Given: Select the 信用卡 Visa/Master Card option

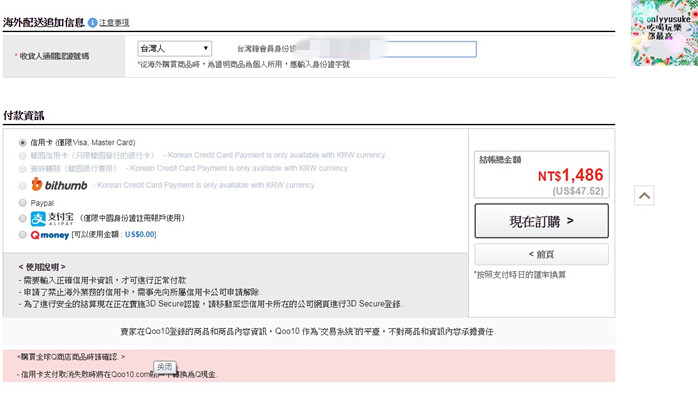Looking at the screenshot, I should 23,143.
